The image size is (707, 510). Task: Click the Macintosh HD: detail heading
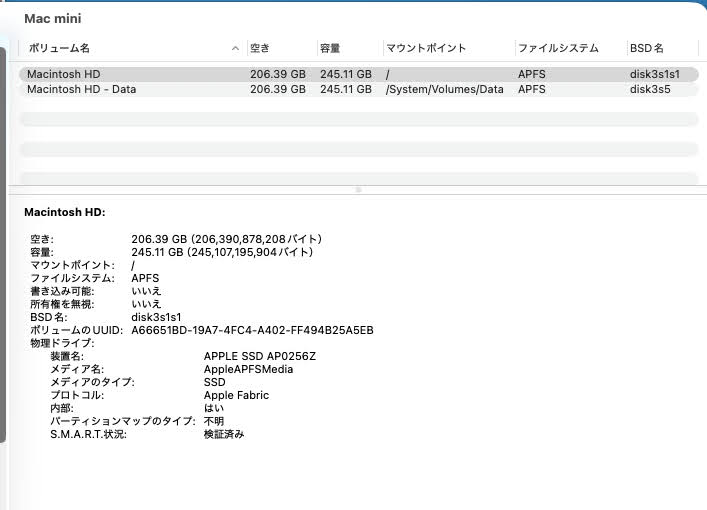point(64,212)
